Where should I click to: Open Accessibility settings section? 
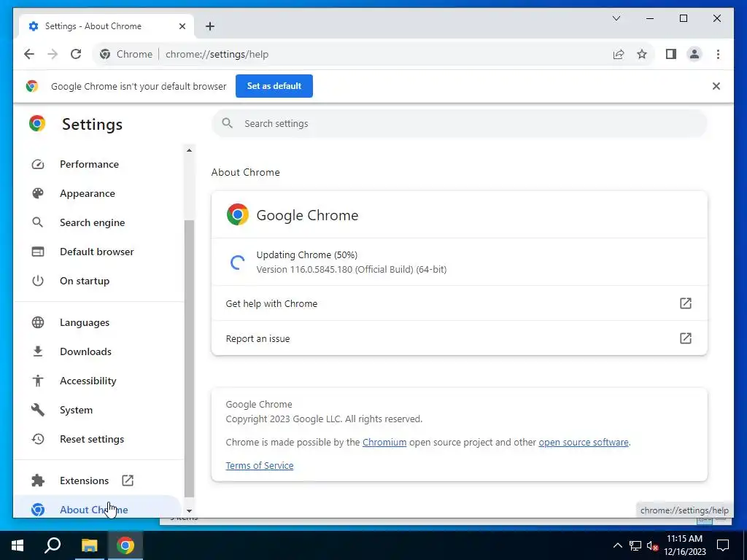pyautogui.click(x=98, y=381)
